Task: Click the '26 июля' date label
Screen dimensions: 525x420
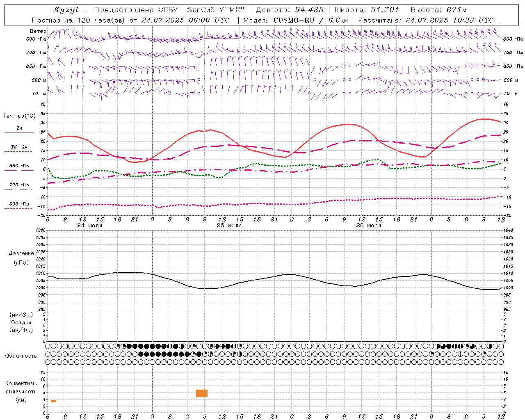Action: (x=368, y=226)
